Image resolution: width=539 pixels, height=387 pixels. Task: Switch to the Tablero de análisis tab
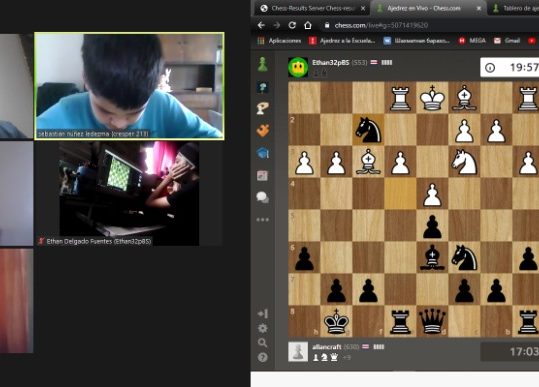tap(515, 8)
